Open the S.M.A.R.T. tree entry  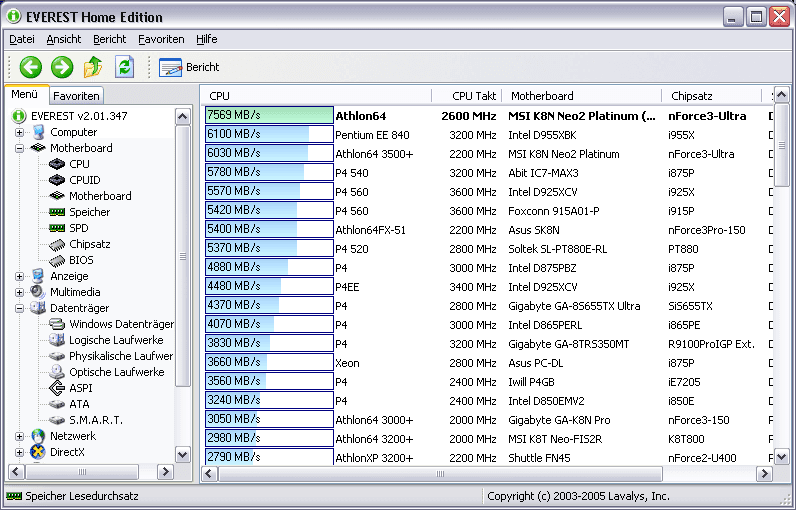96,420
